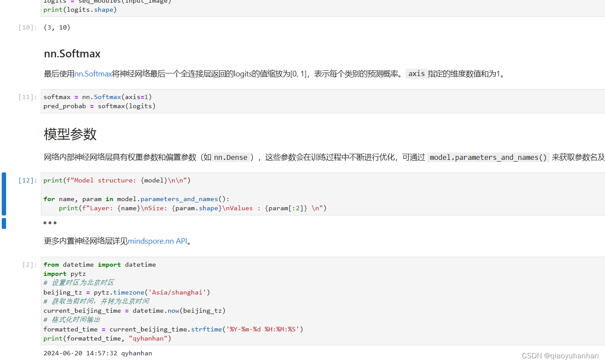Click the line from datetime import datetime
Screen dimensions: 605x364
point(100,265)
